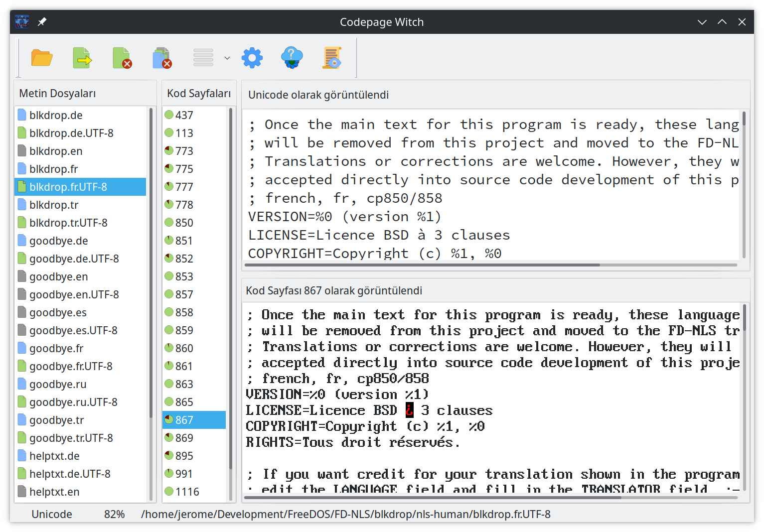764x532 pixels.
Task: Select code page 850 in list
Action: [x=184, y=223]
